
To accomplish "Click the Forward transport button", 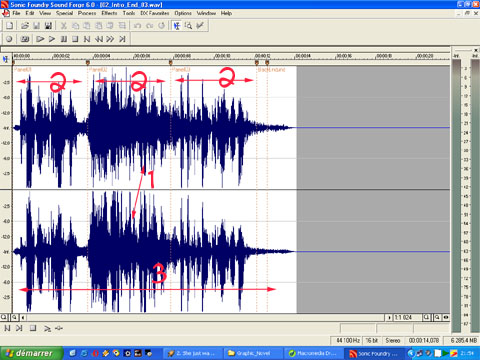I will tap(110, 39).
